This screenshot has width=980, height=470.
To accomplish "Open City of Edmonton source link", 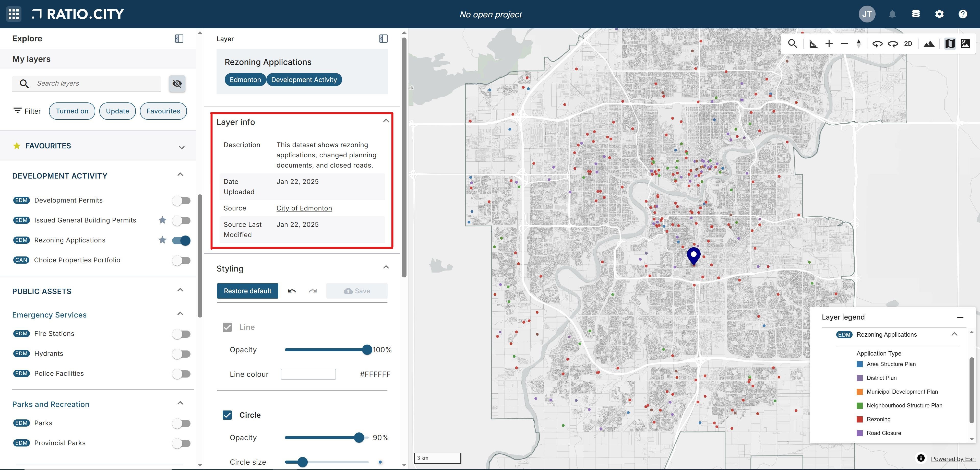I will tap(304, 208).
